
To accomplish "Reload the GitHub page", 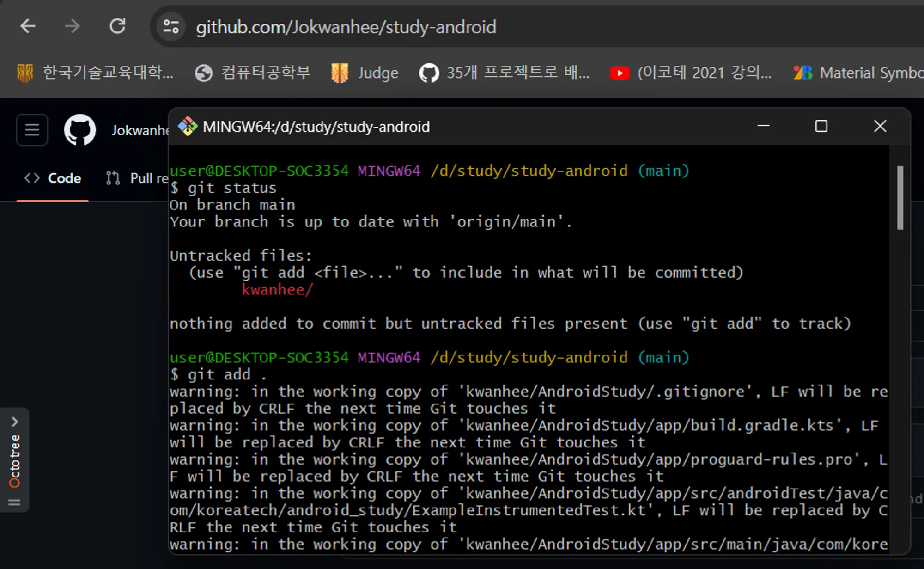I will [117, 26].
